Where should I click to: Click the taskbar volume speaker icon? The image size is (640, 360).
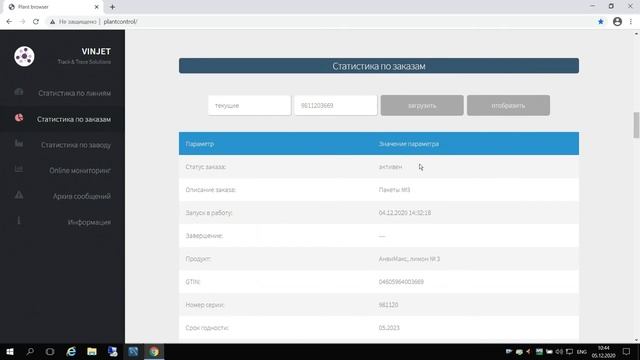pos(559,351)
